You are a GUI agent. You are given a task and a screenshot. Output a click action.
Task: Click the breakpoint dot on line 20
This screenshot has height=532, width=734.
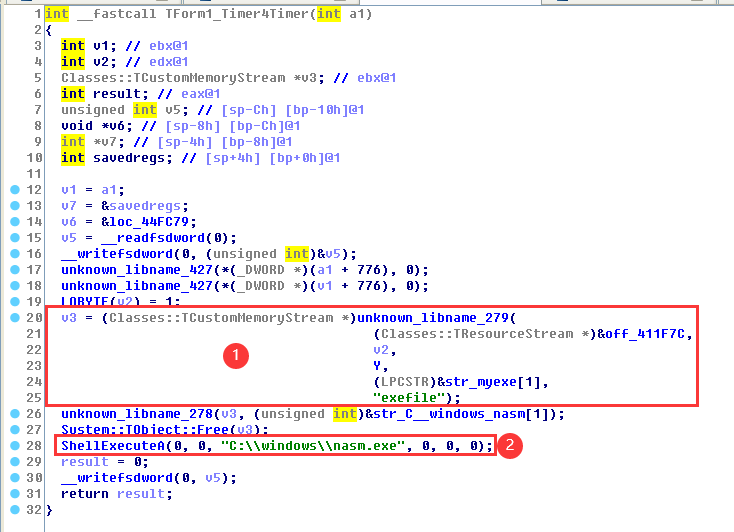(14, 318)
